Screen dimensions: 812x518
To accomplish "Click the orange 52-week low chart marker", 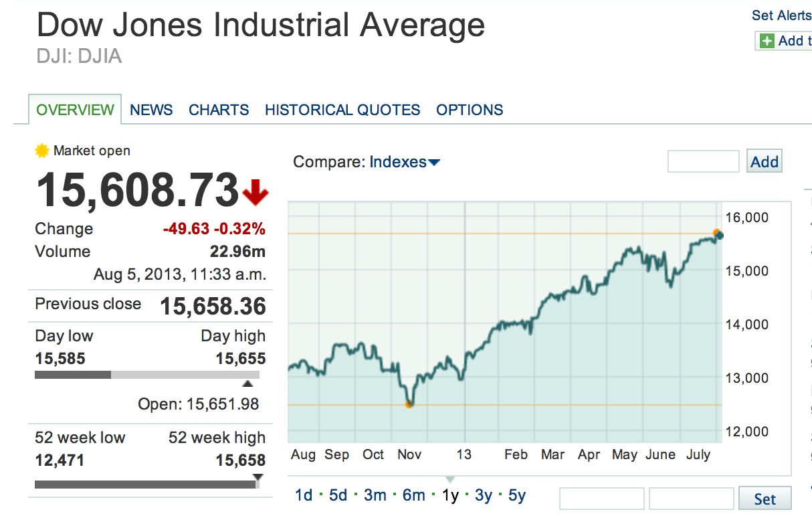I will (x=409, y=404).
